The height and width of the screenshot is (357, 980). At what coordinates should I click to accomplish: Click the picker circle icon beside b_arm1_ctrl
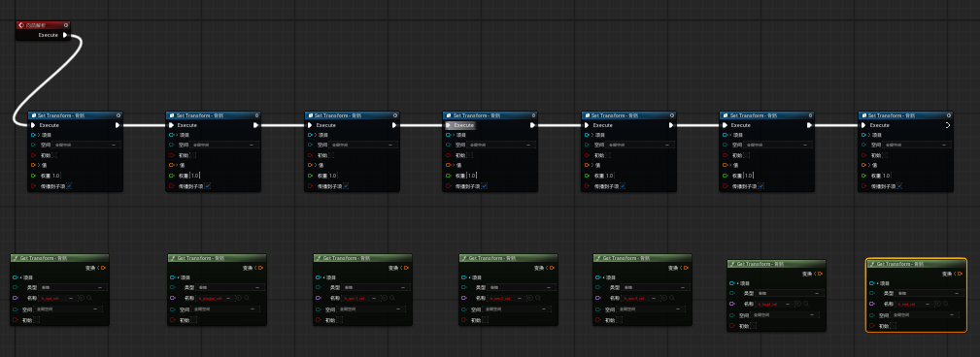coord(385,298)
